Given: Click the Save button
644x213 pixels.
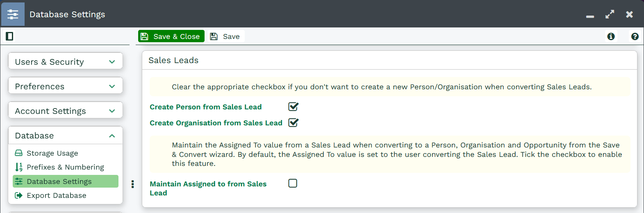Looking at the screenshot, I should click(225, 36).
